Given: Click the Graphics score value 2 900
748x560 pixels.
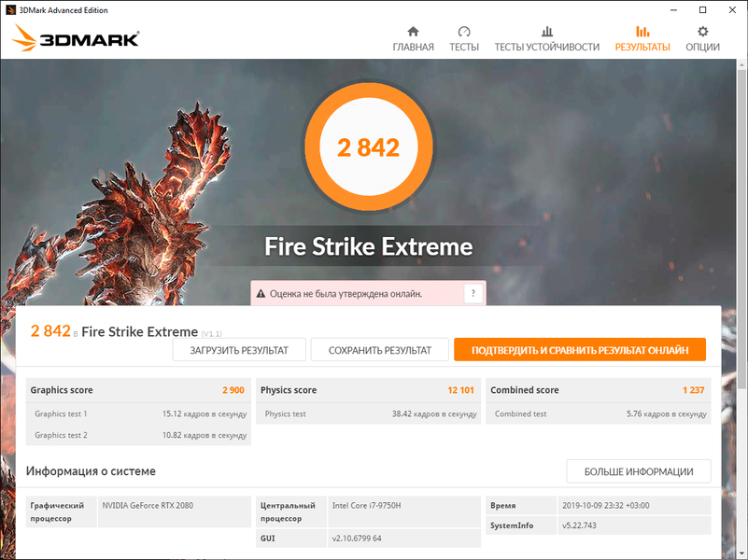Looking at the screenshot, I should pyautogui.click(x=233, y=390).
